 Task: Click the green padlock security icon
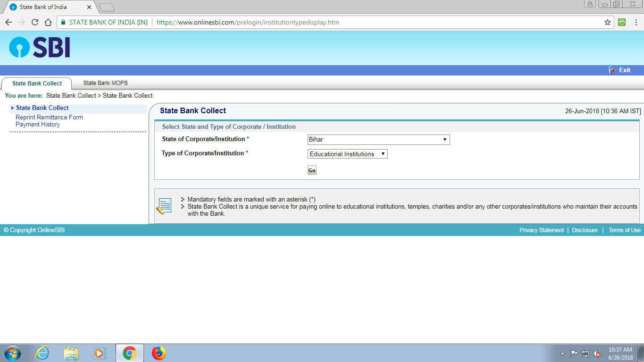tap(63, 22)
